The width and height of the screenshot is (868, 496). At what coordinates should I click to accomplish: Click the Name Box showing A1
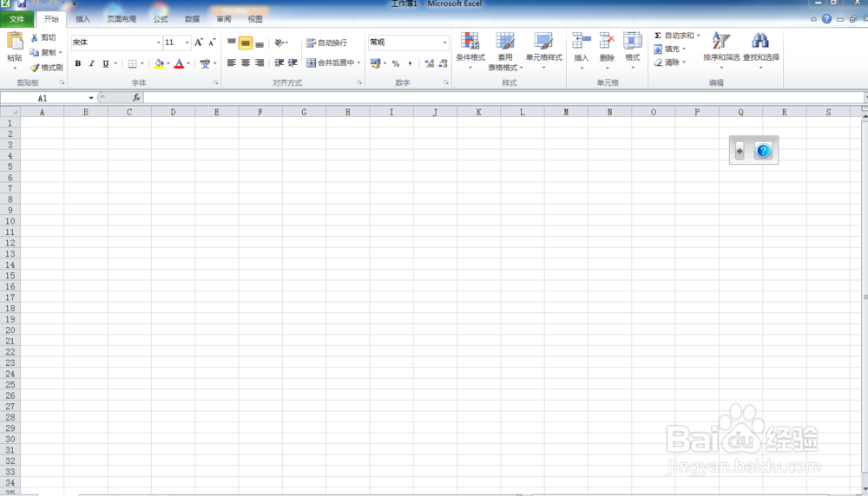[43, 98]
